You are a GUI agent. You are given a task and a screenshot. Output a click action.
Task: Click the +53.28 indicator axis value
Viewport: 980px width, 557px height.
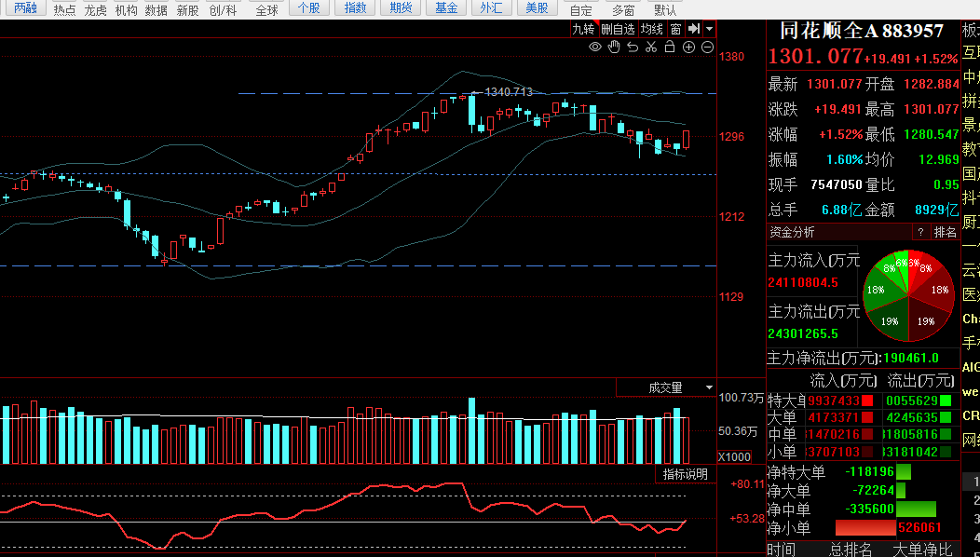[x=747, y=519]
